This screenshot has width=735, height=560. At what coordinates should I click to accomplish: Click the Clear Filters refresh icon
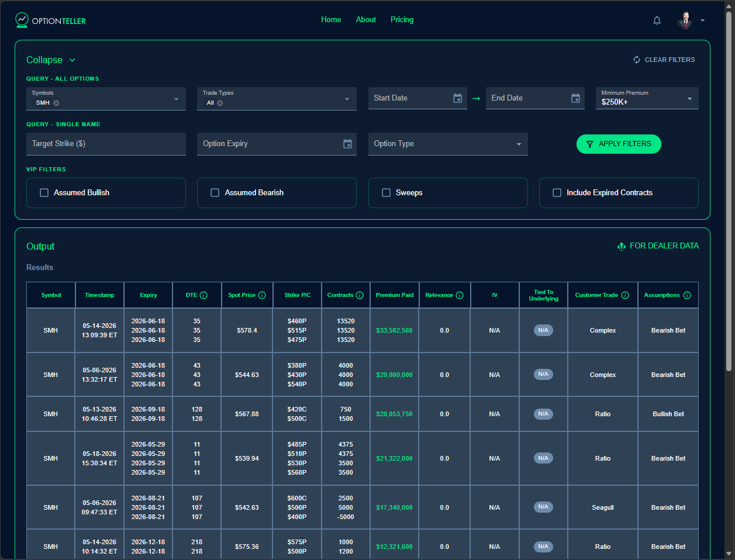point(637,60)
